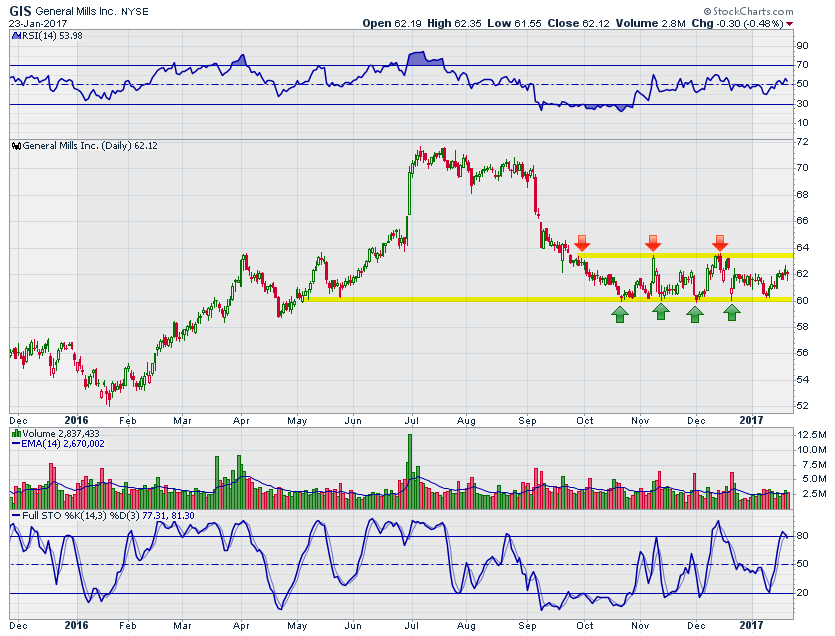Click the 12.5M volume axis label
Image resolution: width=835 pixels, height=636 pixels.
812,435
